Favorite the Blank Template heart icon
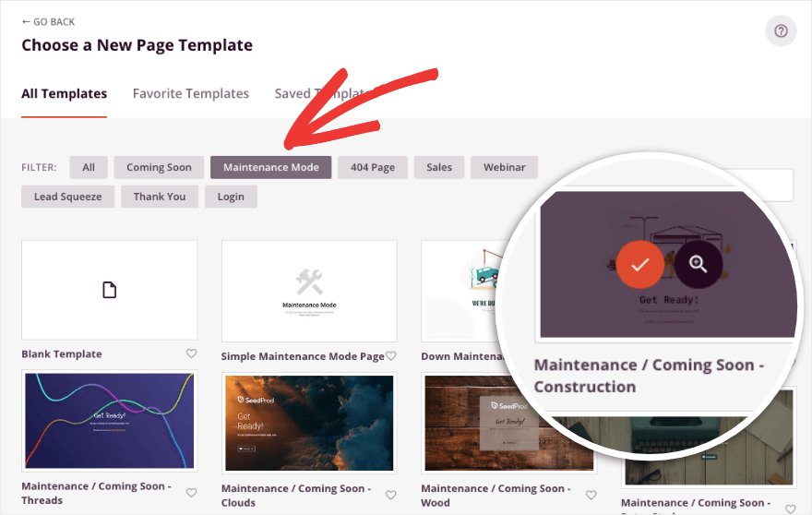The height and width of the screenshot is (515, 812). [x=192, y=353]
